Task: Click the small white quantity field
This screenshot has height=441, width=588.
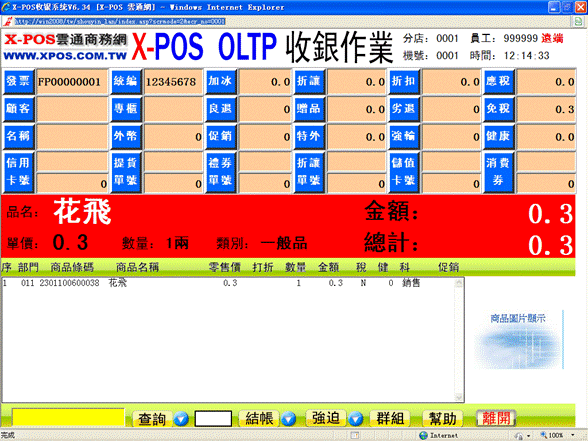Action: point(213,418)
